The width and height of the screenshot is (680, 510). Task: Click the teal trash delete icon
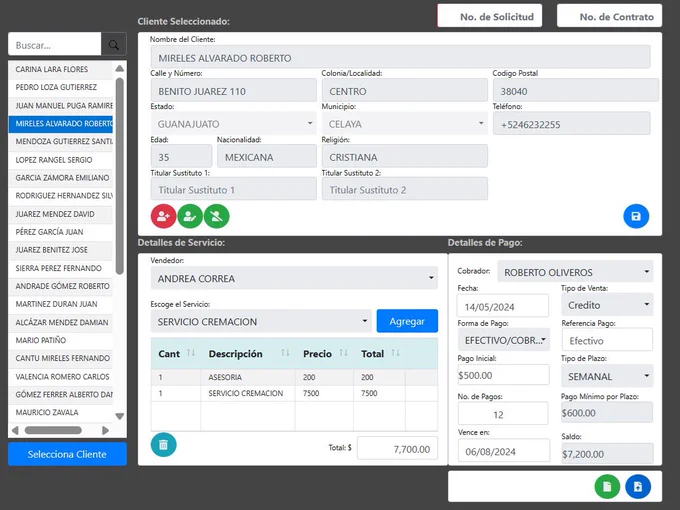click(x=163, y=445)
